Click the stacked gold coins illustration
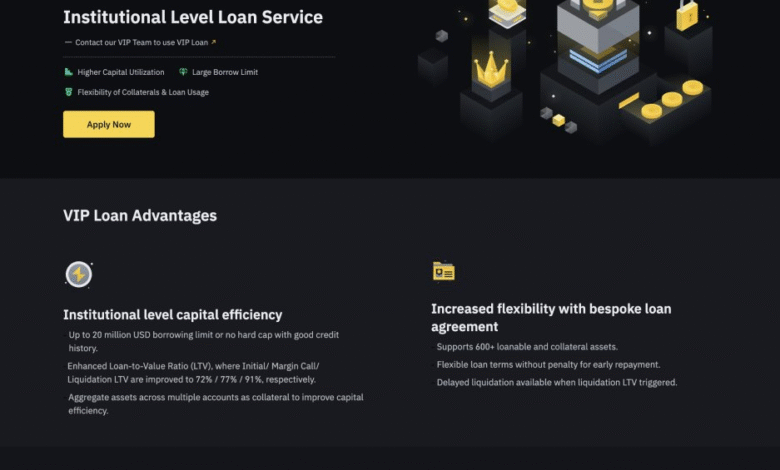 click(672, 99)
